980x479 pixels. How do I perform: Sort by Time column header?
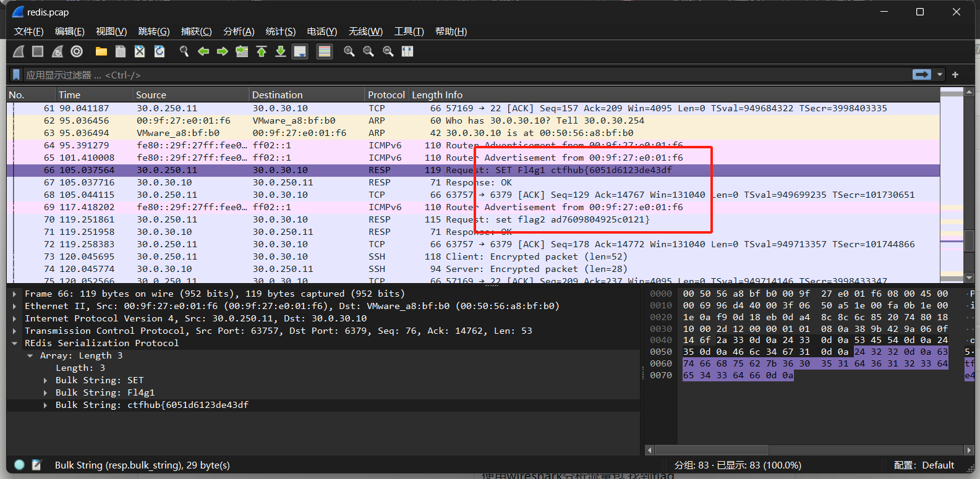[94, 95]
